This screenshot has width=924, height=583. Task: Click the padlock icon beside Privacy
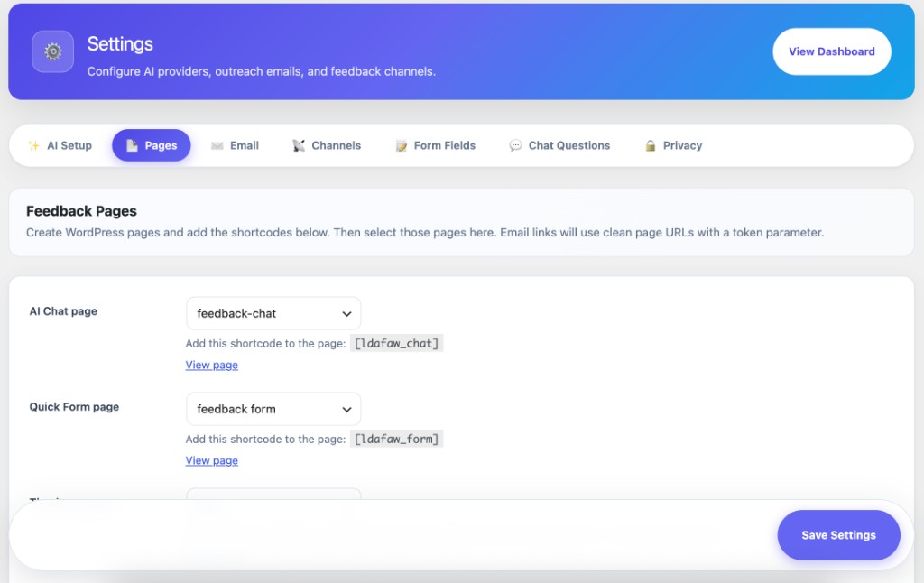pyautogui.click(x=650, y=145)
